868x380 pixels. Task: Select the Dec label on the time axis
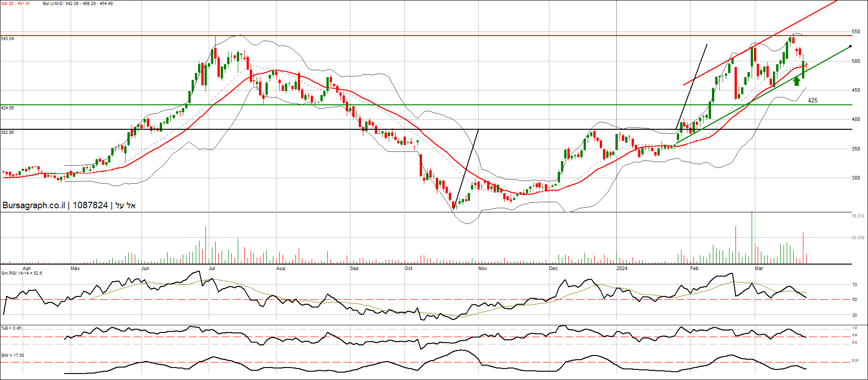click(x=553, y=268)
